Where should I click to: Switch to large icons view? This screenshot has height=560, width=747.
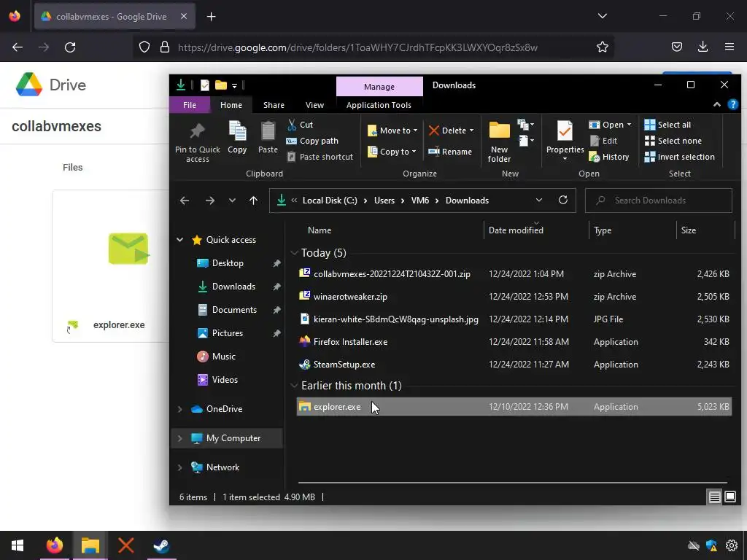click(x=729, y=497)
